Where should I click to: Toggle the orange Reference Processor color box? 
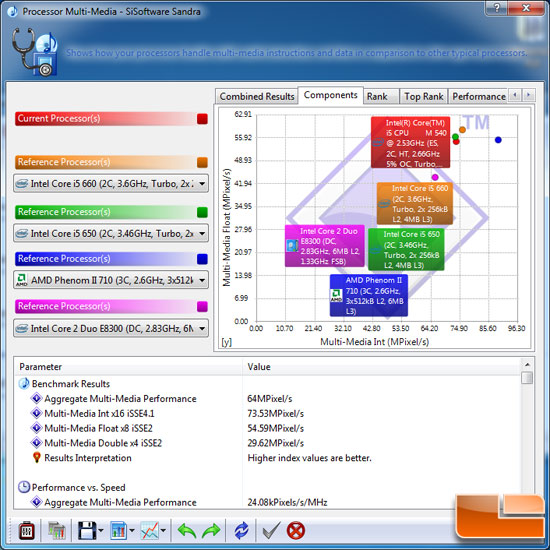pyautogui.click(x=202, y=162)
